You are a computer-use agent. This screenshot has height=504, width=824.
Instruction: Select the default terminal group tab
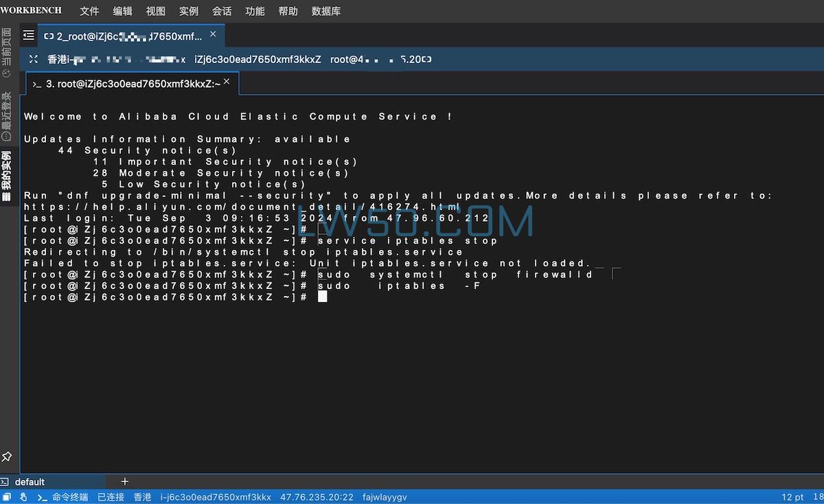(x=30, y=481)
